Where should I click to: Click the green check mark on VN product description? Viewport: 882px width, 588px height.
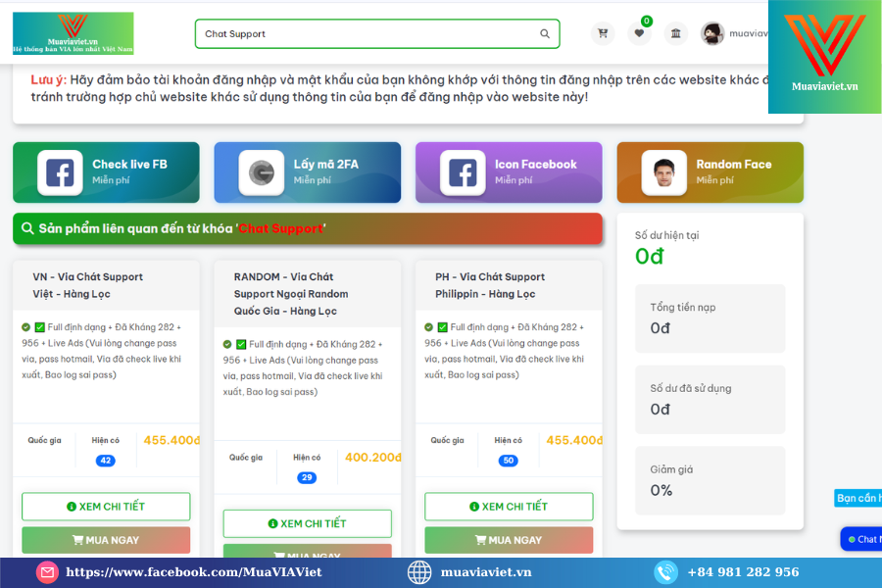pyautogui.click(x=39, y=327)
